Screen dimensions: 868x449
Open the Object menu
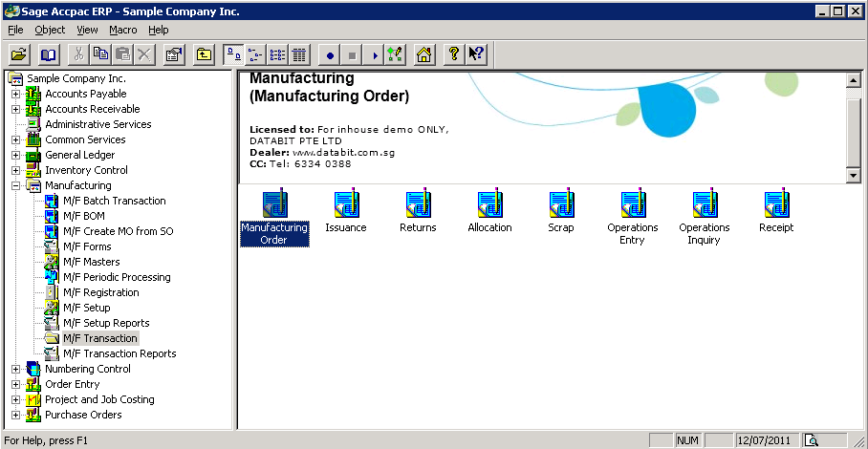click(x=50, y=30)
